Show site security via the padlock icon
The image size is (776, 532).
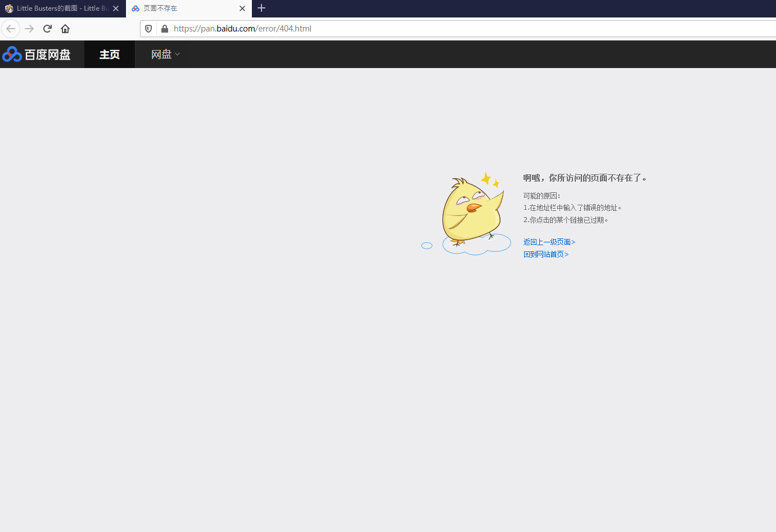[x=165, y=29]
